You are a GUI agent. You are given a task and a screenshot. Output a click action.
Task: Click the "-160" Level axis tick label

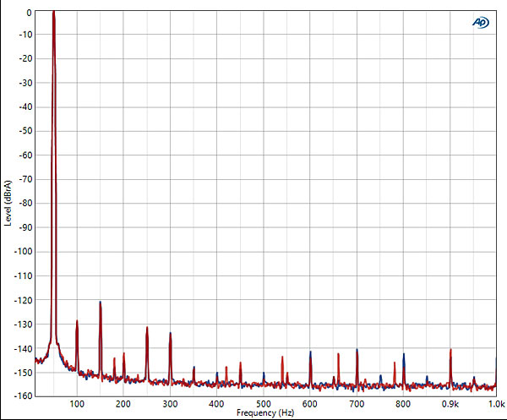[x=24, y=395]
